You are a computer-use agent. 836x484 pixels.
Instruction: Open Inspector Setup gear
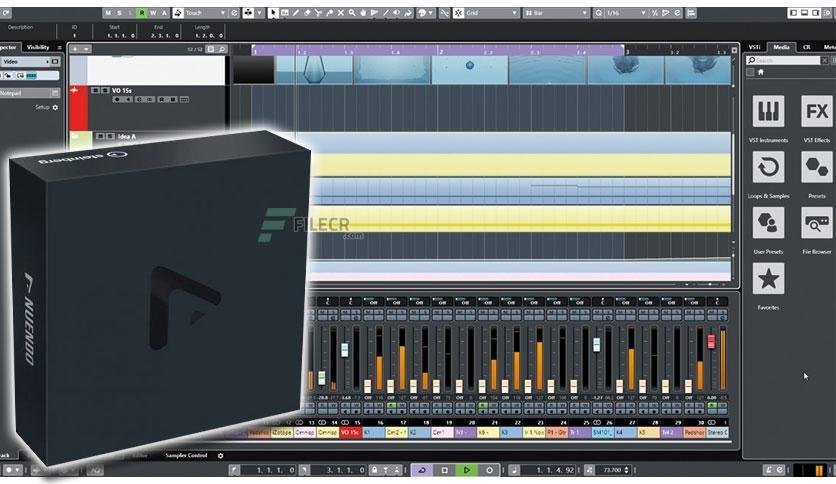pos(55,107)
